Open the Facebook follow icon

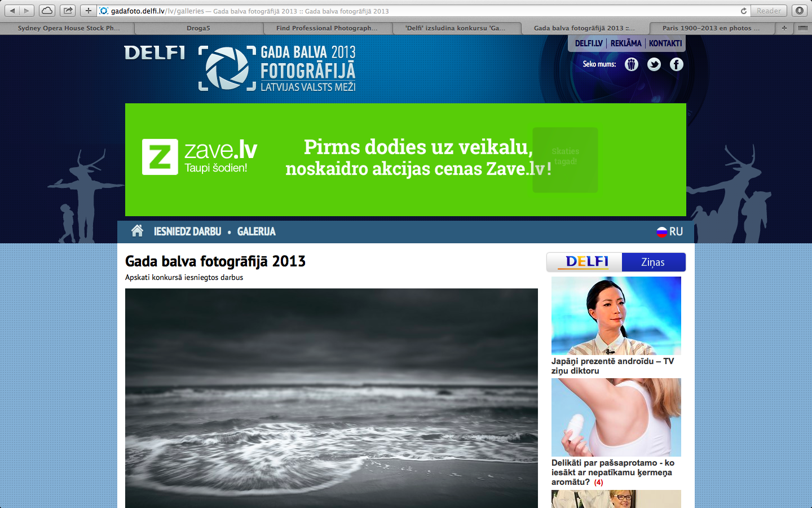pos(677,64)
